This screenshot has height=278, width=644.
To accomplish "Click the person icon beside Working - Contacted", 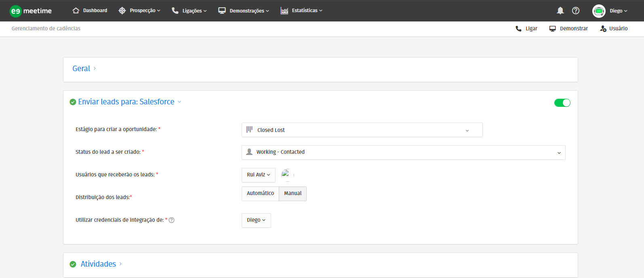I will point(249,152).
